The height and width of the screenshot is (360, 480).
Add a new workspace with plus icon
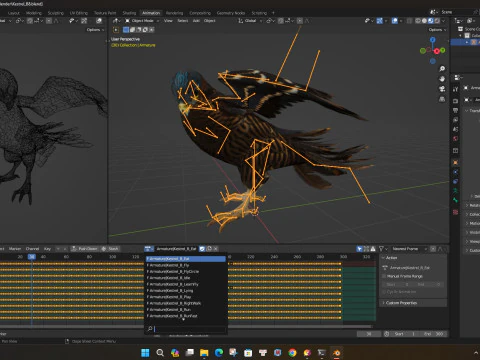273,13
